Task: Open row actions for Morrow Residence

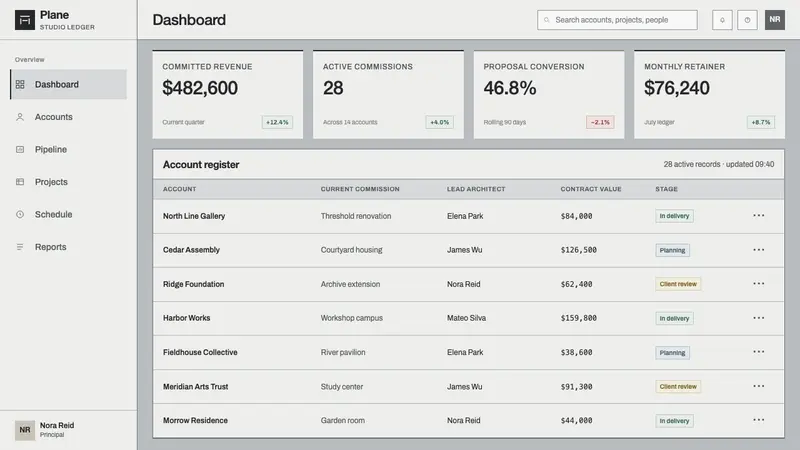Action: coord(759,420)
